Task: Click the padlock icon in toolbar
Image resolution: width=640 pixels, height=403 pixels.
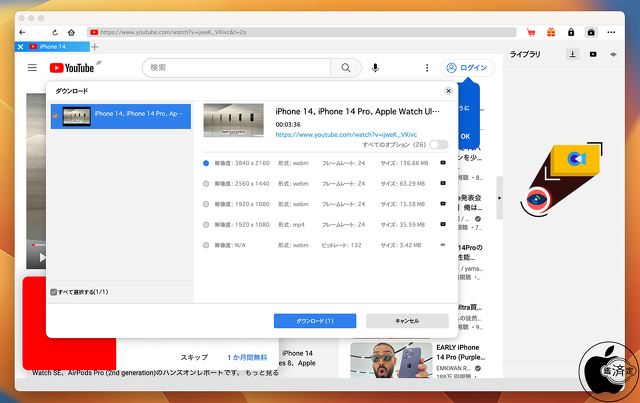Action: [x=571, y=32]
